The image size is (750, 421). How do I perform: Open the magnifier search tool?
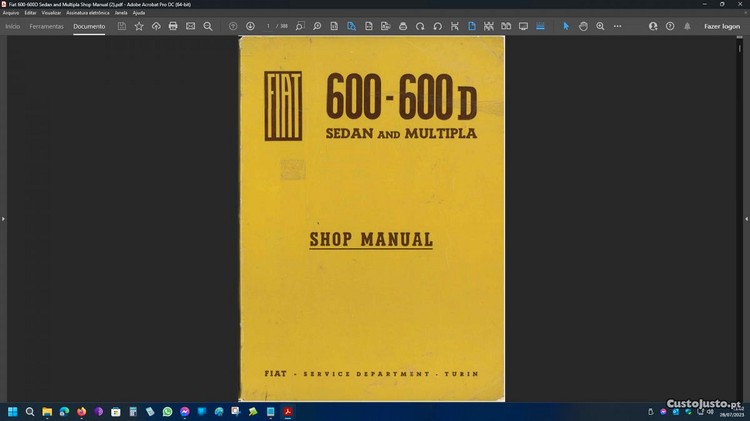click(x=208, y=26)
